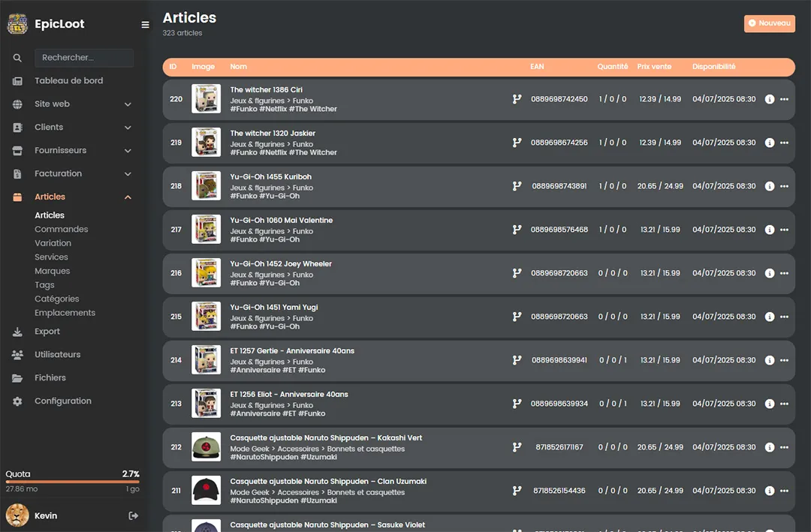Sort by the Disponibilité column header

tap(714, 67)
